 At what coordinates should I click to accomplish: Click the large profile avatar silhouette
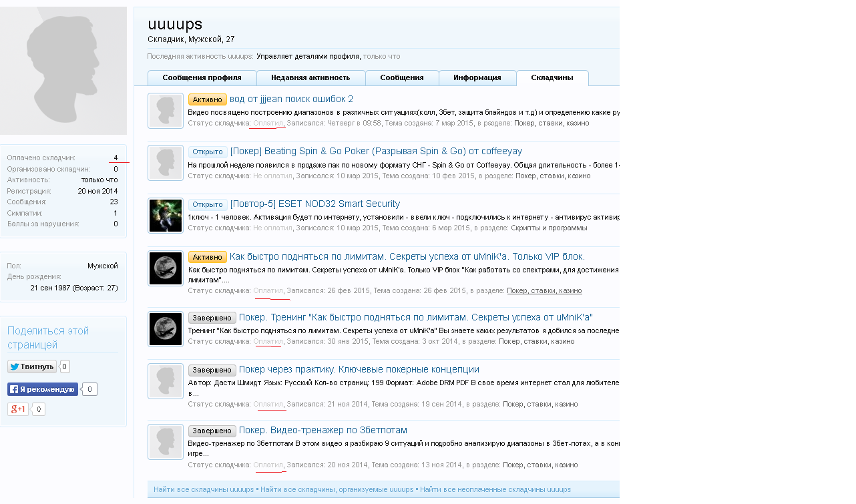pos(63,71)
